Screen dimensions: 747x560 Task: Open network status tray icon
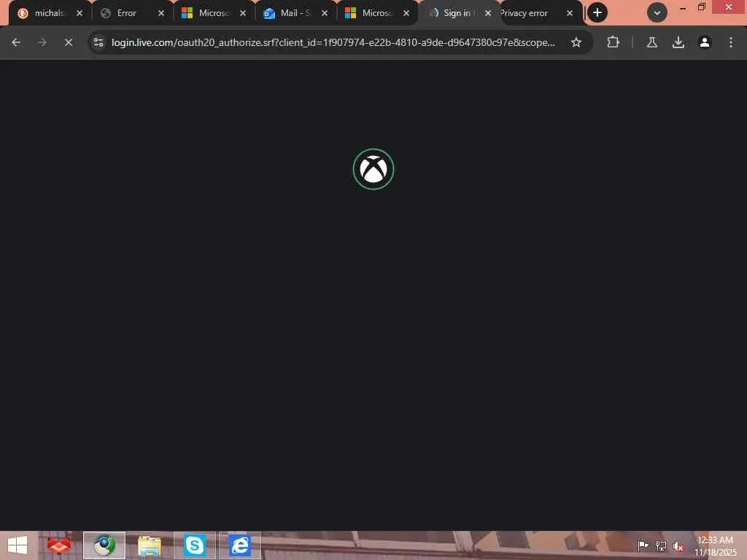(660, 545)
